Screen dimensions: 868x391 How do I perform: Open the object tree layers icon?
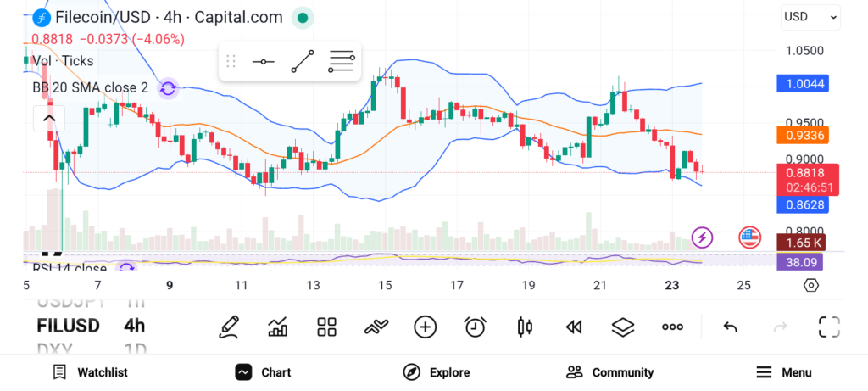pos(623,327)
